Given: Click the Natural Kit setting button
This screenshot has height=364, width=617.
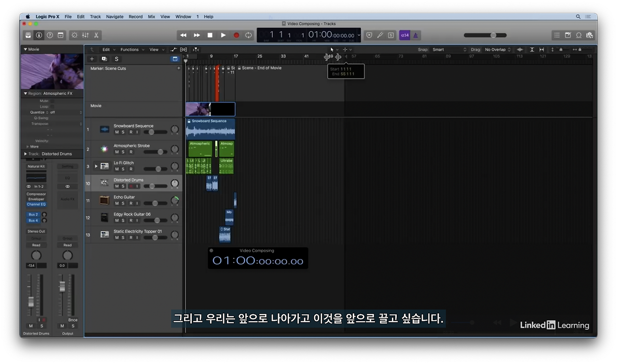Looking at the screenshot, I should coord(36,167).
